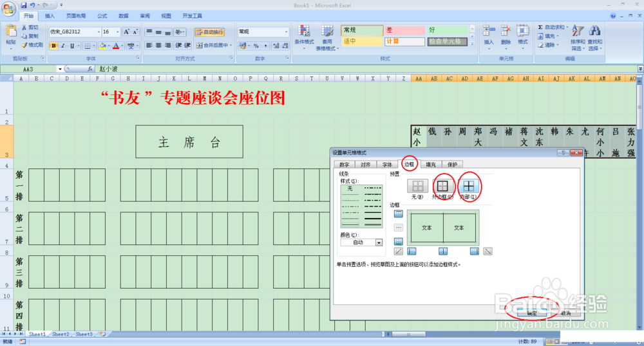This screenshot has width=644, height=346.
Task: Select the 外边框 (Outline) border preset
Action: (442, 186)
